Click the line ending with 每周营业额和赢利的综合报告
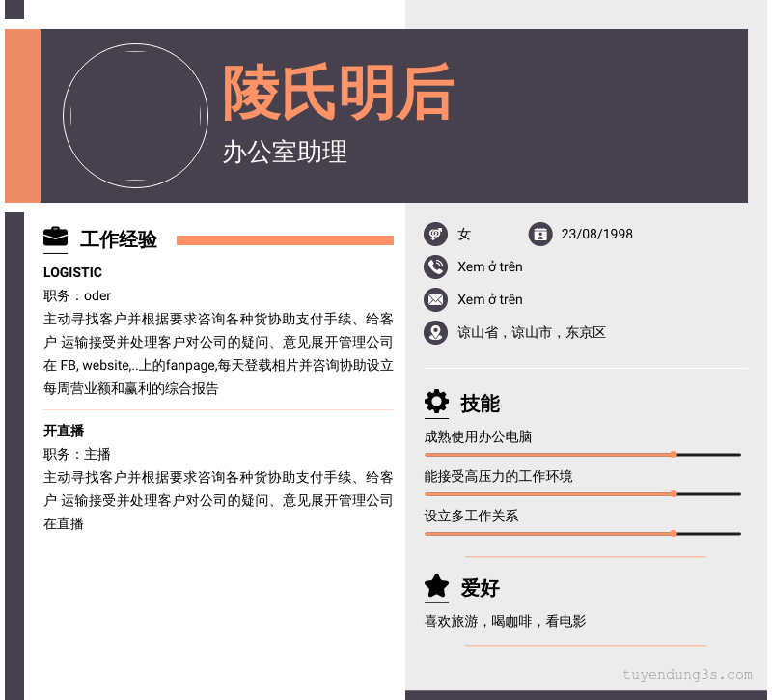Viewport: 772px width, 700px height. 131,389
